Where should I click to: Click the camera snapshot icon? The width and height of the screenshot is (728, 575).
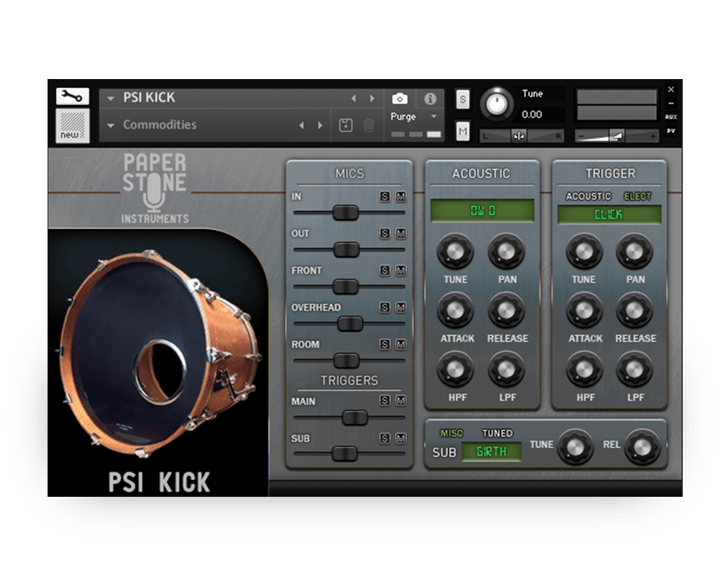pos(400,98)
